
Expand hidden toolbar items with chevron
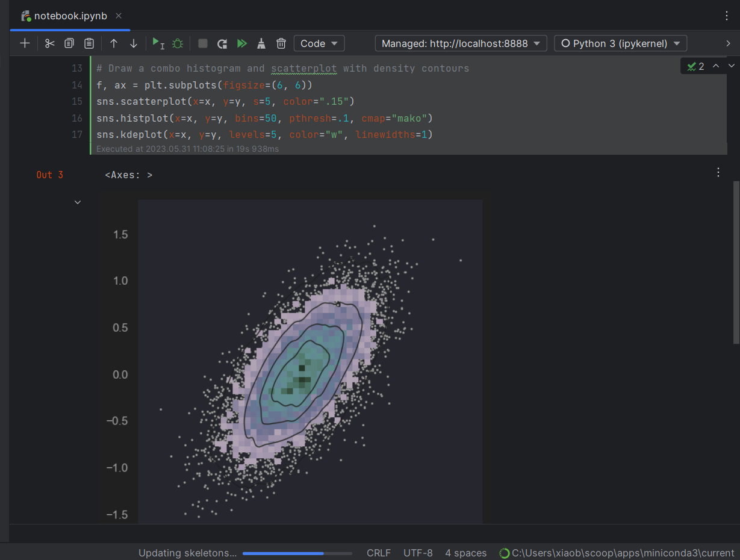(729, 43)
